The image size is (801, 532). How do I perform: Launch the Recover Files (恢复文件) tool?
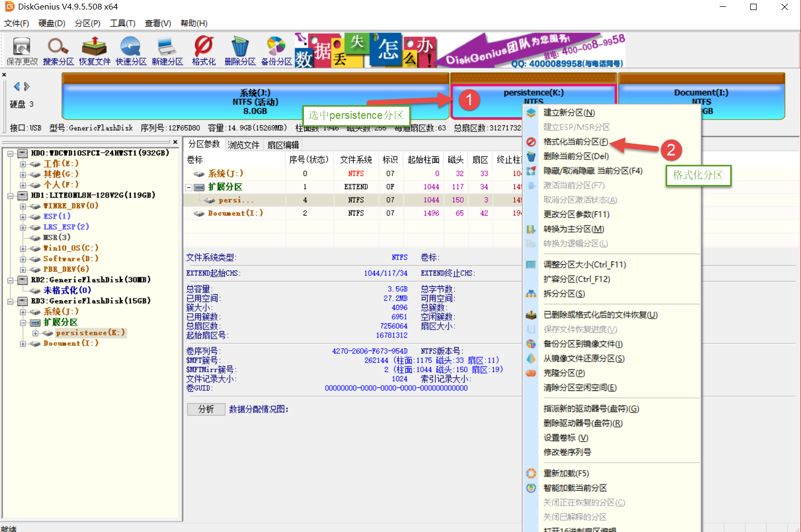95,51
